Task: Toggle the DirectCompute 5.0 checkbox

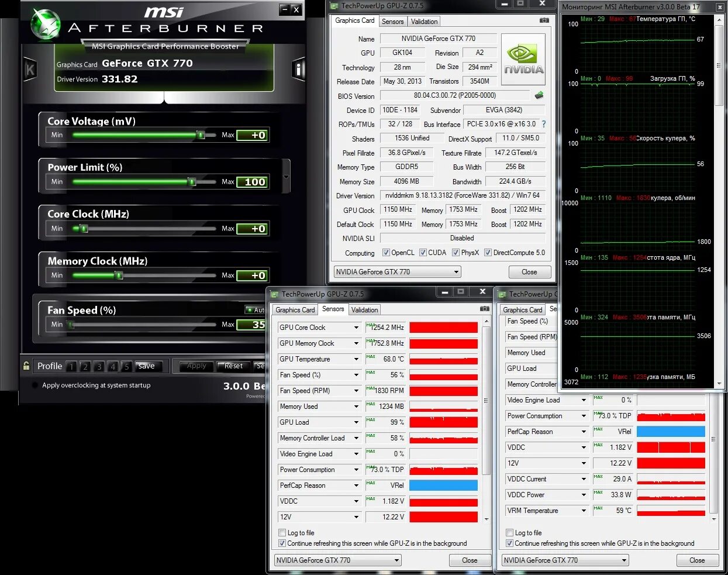Action: [x=488, y=253]
